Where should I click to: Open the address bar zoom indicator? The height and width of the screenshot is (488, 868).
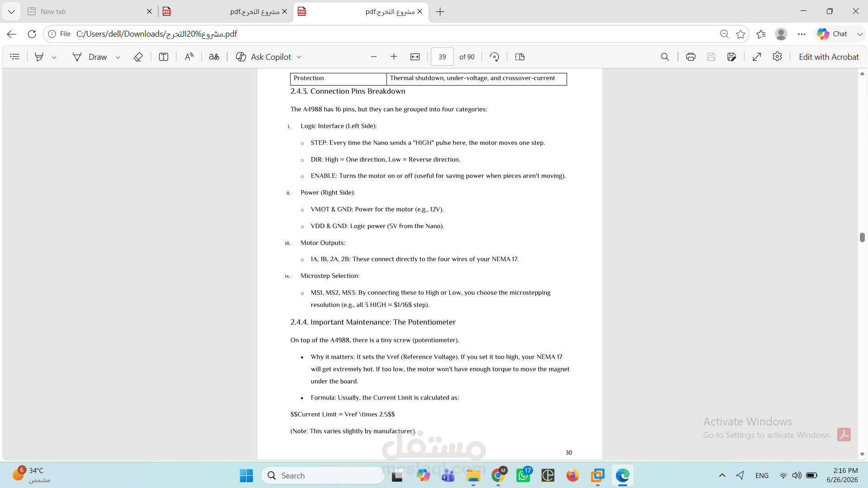[x=724, y=34]
